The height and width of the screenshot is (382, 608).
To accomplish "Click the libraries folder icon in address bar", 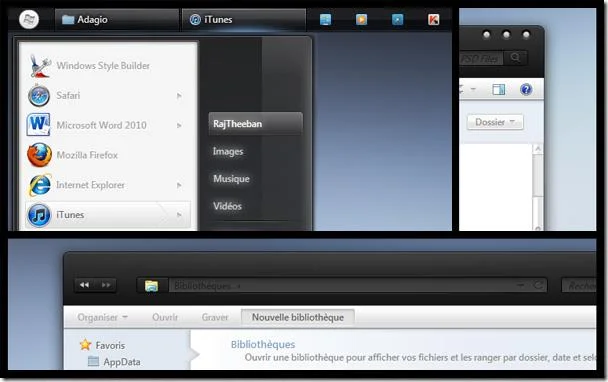I will pos(151,286).
